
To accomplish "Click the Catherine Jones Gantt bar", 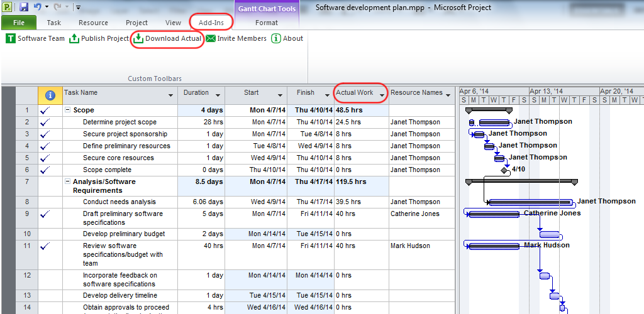I will (x=494, y=214).
